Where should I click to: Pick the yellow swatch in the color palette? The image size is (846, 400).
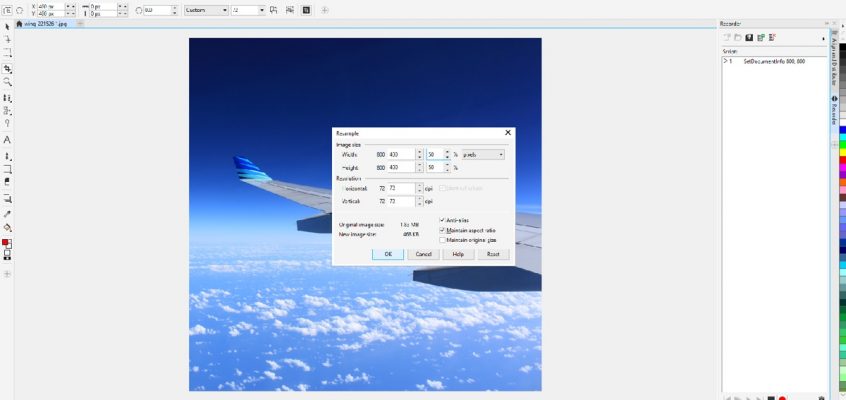pos(843,153)
